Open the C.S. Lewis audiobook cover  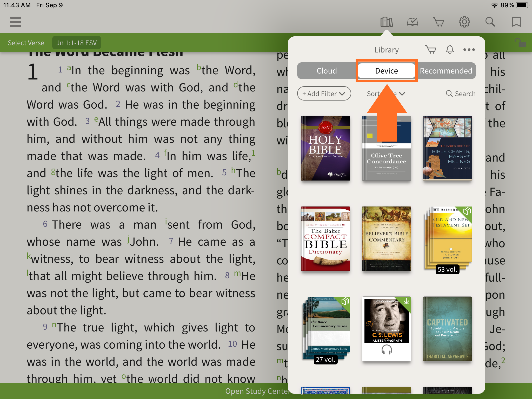[x=387, y=329]
